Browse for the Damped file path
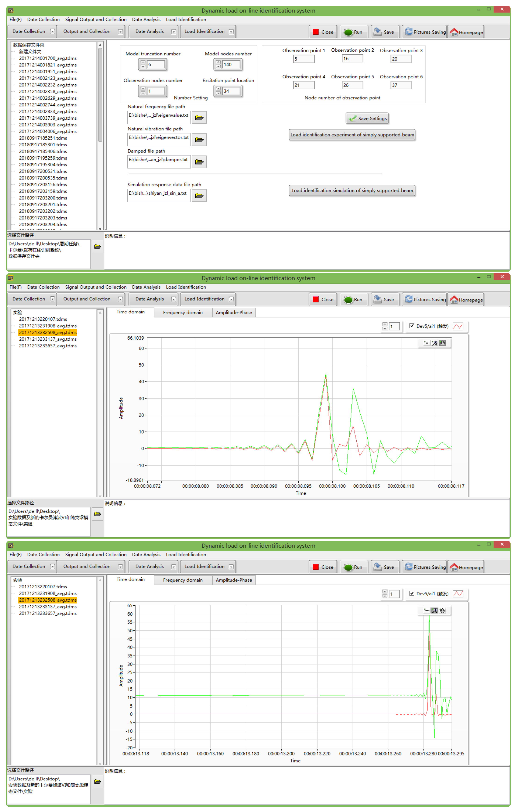Image resolution: width=516 pixels, height=812 pixels. click(199, 162)
